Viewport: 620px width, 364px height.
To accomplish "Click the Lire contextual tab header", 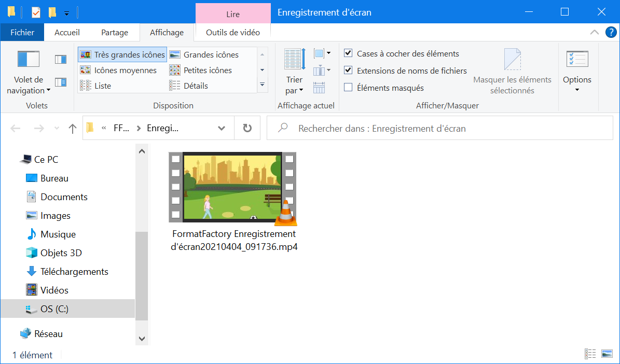I will [233, 13].
